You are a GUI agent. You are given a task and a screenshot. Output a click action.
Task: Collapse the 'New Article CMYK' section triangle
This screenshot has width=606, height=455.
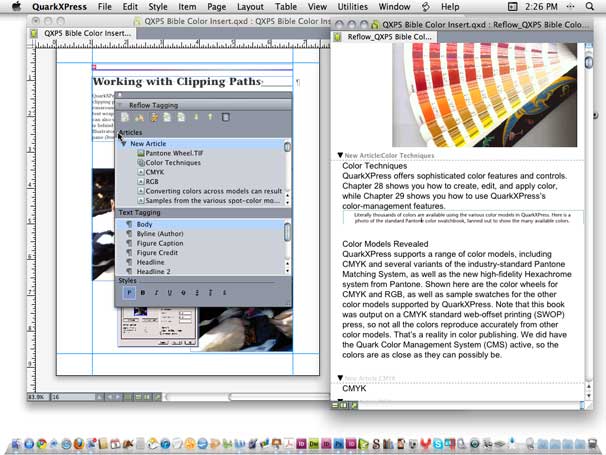[340, 378]
